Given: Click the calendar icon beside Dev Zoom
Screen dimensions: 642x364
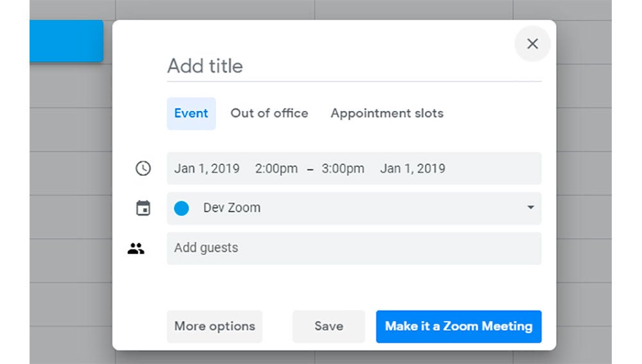Looking at the screenshot, I should (x=143, y=208).
